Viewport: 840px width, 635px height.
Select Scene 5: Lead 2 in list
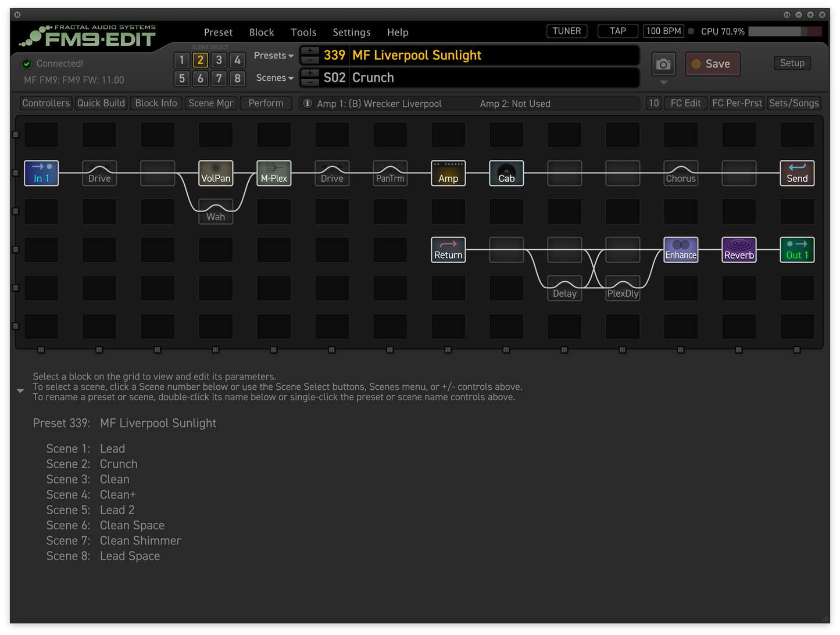click(x=91, y=510)
